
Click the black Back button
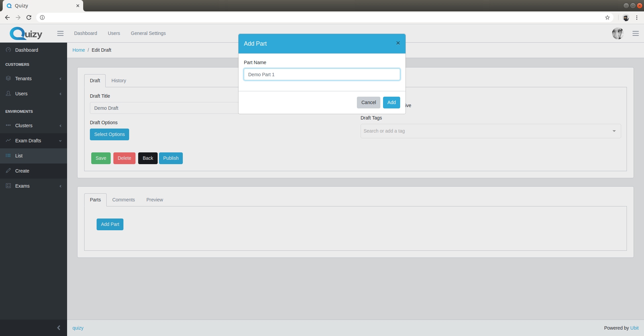(x=148, y=158)
